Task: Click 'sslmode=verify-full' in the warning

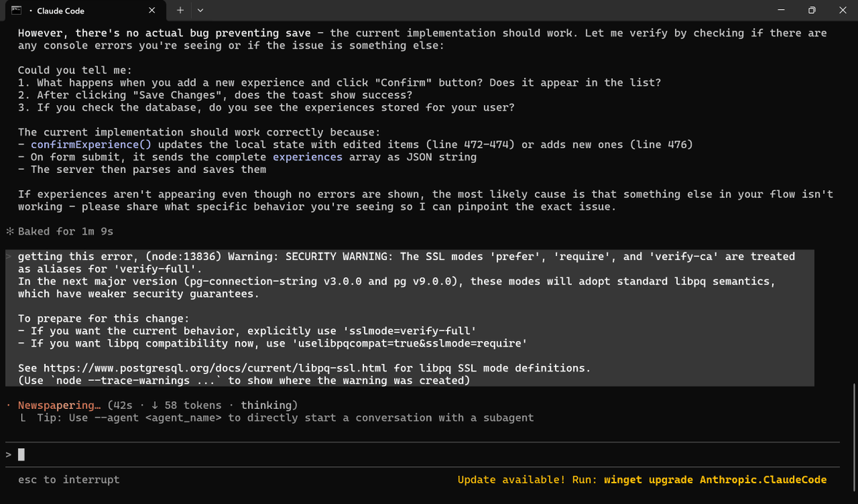Action: 410,331
